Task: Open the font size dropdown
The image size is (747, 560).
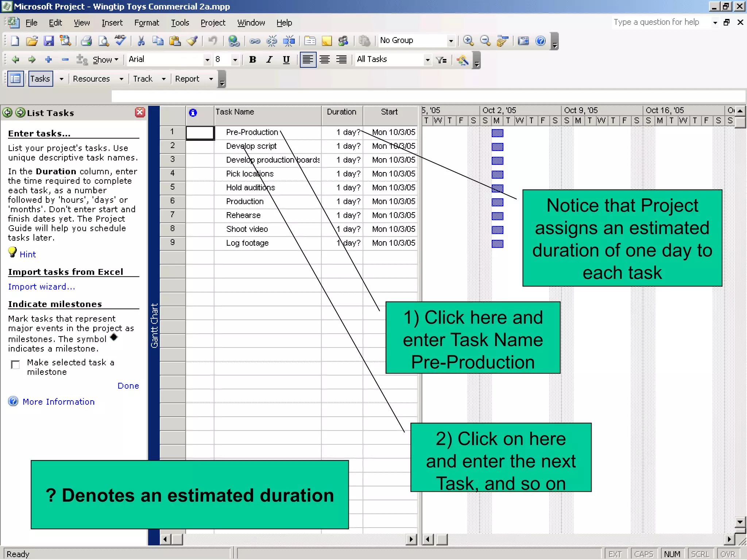Action: 235,60
